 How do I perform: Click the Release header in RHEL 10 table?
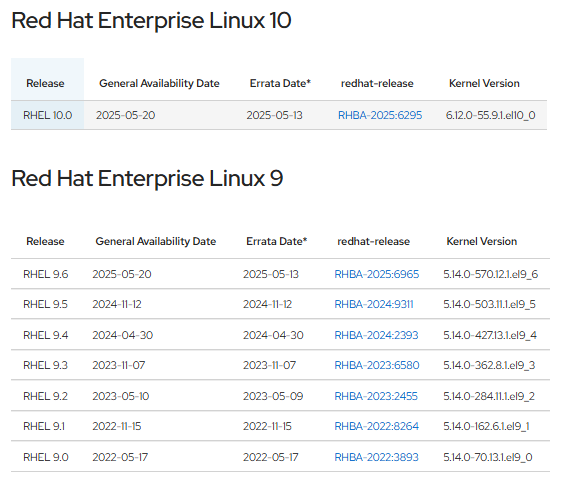coord(45,83)
